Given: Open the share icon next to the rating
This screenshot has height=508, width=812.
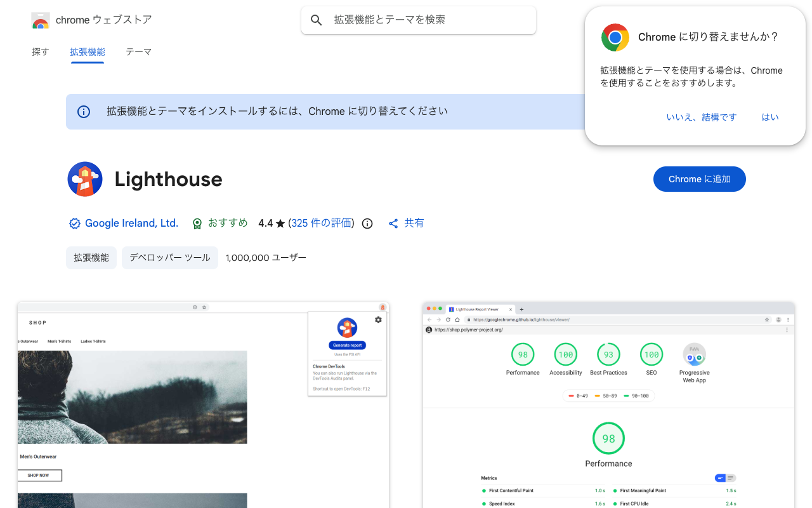Looking at the screenshot, I should (x=393, y=223).
